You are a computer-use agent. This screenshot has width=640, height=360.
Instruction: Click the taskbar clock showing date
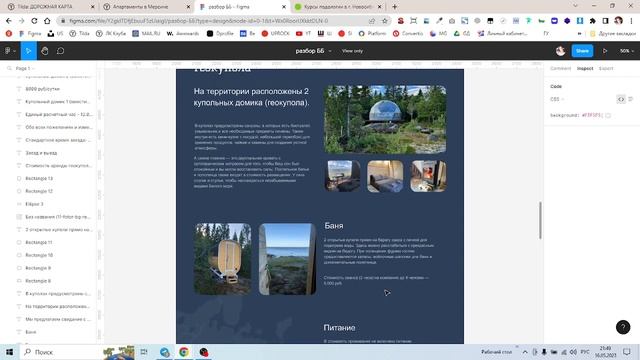[x=606, y=352]
